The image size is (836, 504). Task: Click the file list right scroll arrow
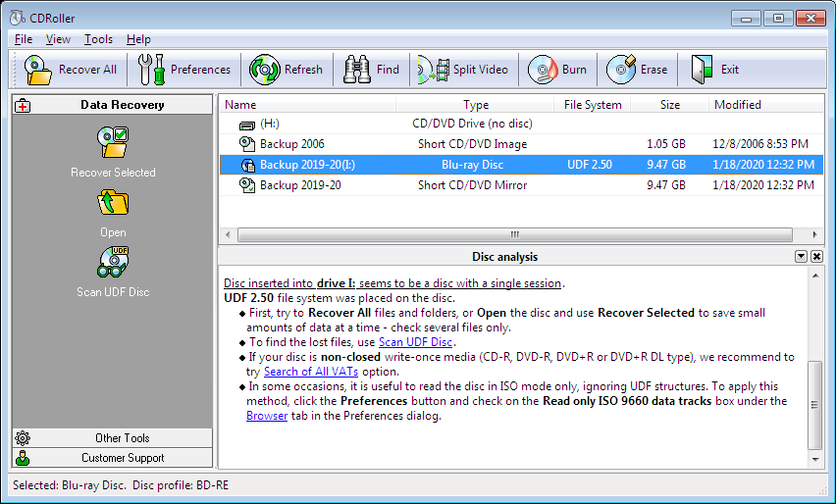click(x=814, y=234)
